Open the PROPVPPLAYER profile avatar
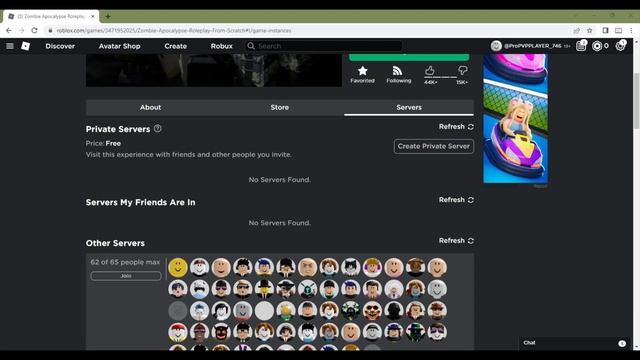The image size is (640, 360). (496, 46)
